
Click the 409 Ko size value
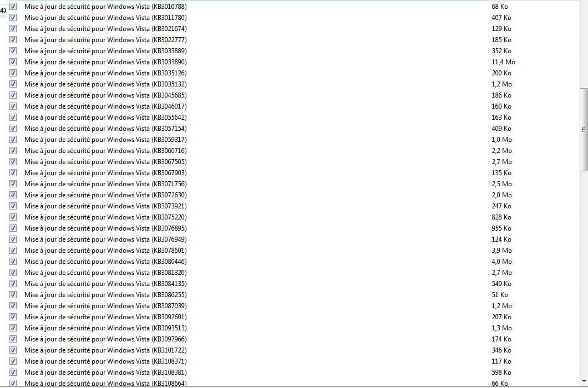click(x=501, y=128)
